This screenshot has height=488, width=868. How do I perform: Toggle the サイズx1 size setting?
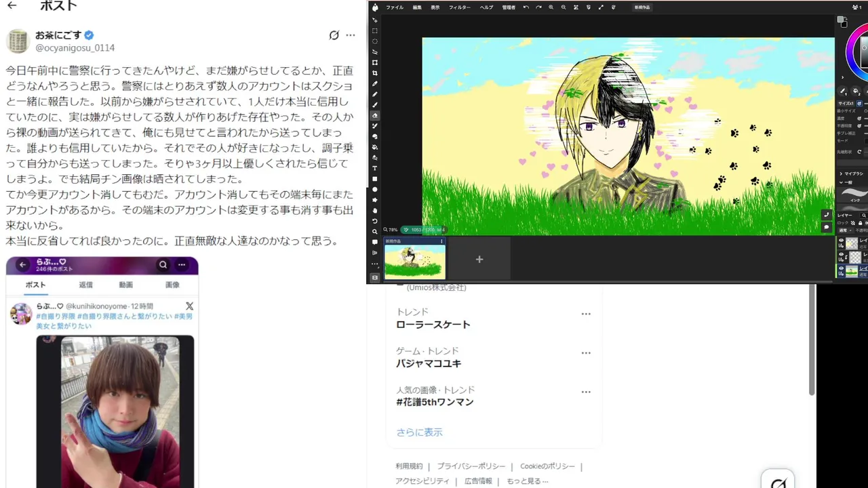pos(846,103)
